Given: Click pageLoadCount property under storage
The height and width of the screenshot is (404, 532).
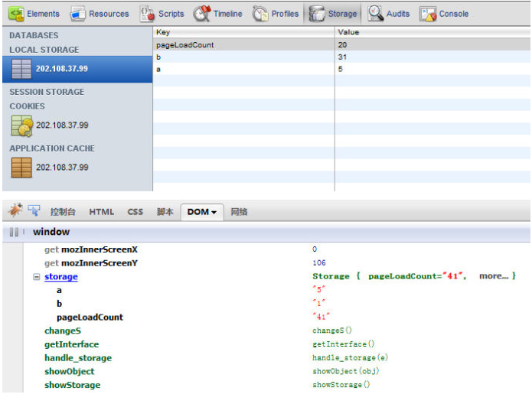Looking at the screenshot, I should (x=90, y=318).
